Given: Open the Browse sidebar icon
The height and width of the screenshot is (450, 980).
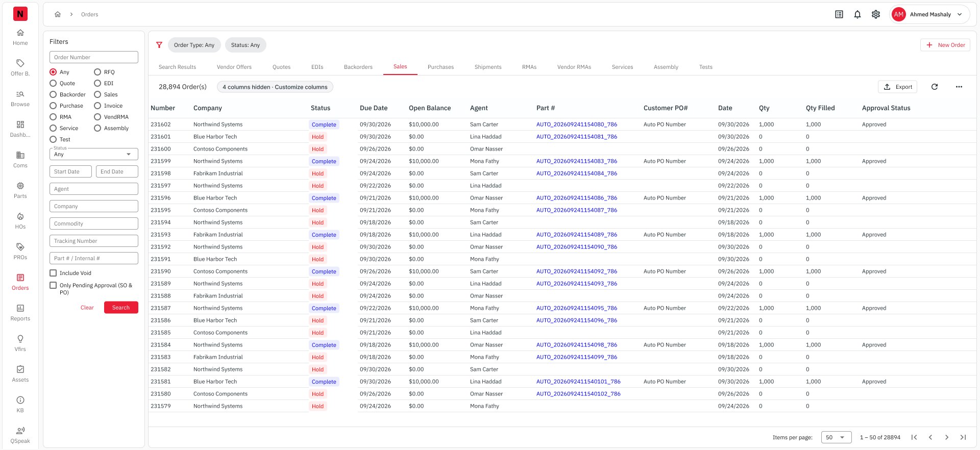Looking at the screenshot, I should (20, 94).
